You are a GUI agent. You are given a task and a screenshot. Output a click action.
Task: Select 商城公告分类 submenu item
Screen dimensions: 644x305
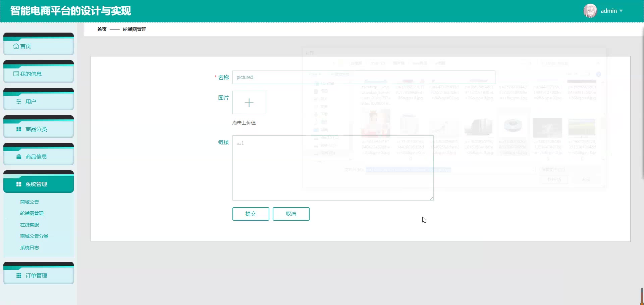tap(34, 236)
